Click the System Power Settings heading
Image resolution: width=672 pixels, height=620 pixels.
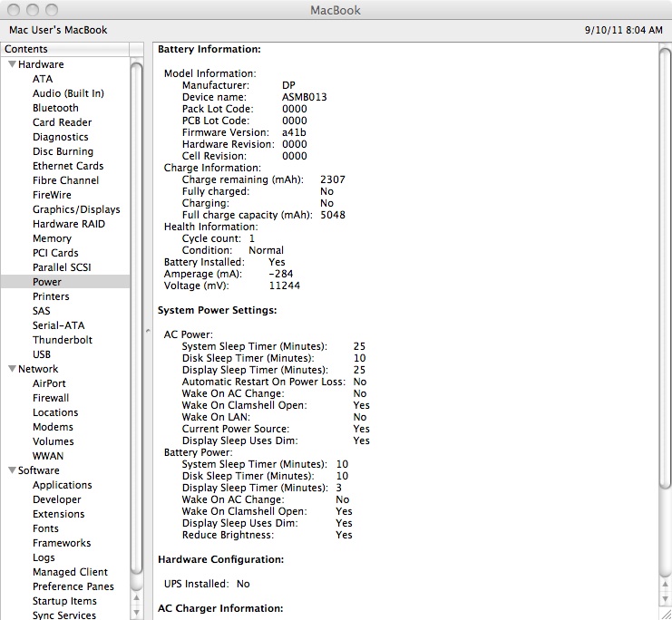(218, 310)
